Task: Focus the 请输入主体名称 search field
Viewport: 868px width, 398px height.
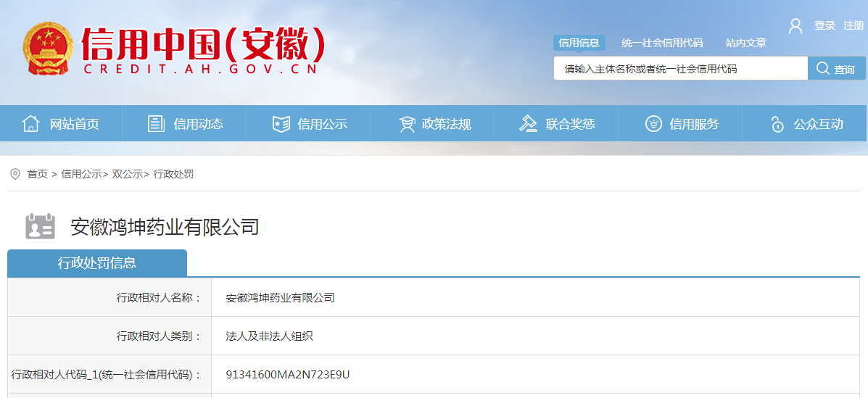Action: 681,69
